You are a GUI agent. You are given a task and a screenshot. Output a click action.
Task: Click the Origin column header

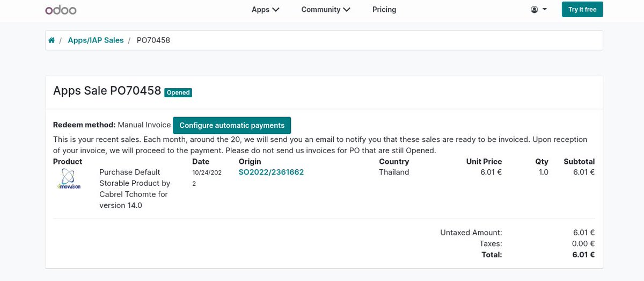click(250, 161)
